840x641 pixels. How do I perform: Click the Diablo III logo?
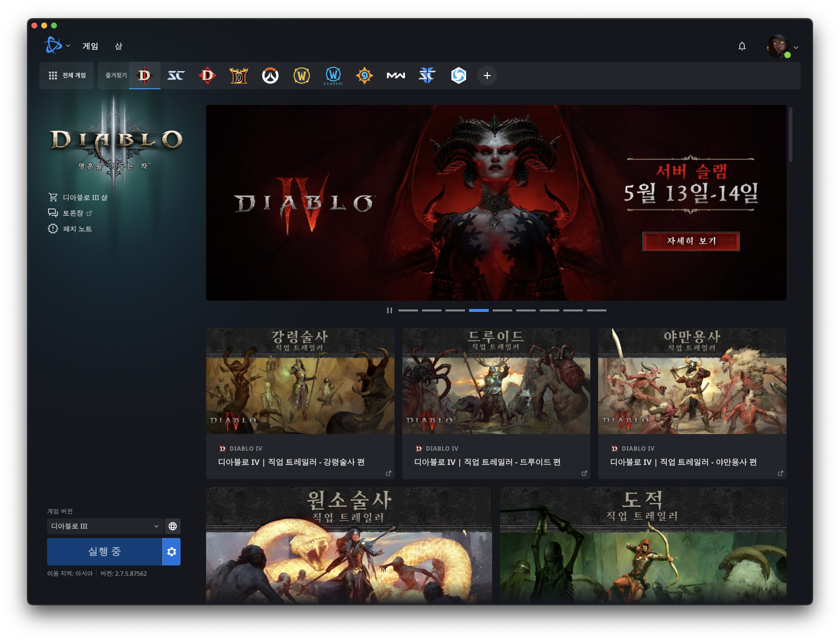pyautogui.click(x=116, y=142)
